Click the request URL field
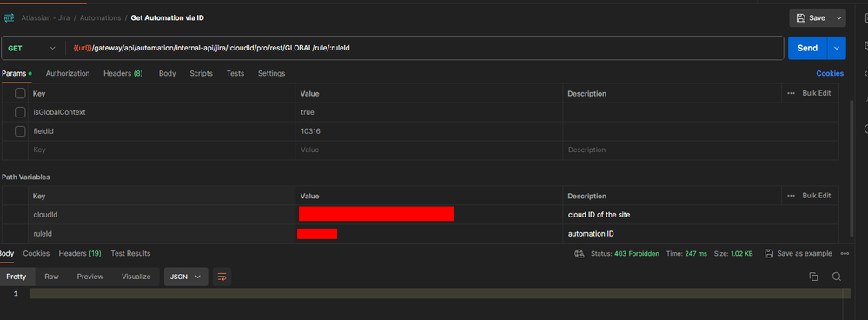 coord(425,48)
